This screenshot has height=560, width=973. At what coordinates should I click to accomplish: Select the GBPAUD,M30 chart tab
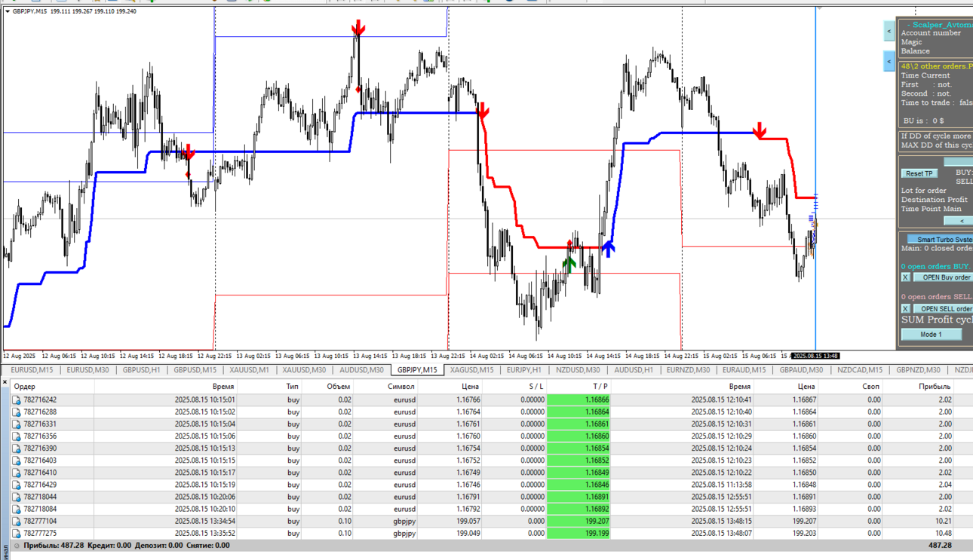(801, 370)
